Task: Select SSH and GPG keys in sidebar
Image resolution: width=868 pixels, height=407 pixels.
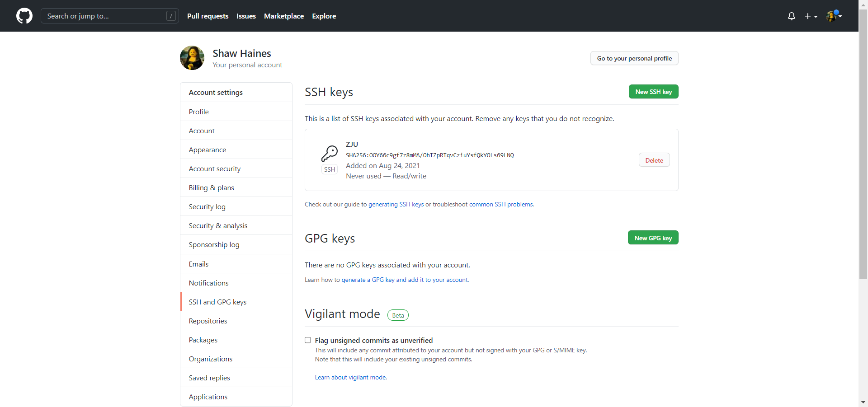Action: click(x=236, y=302)
